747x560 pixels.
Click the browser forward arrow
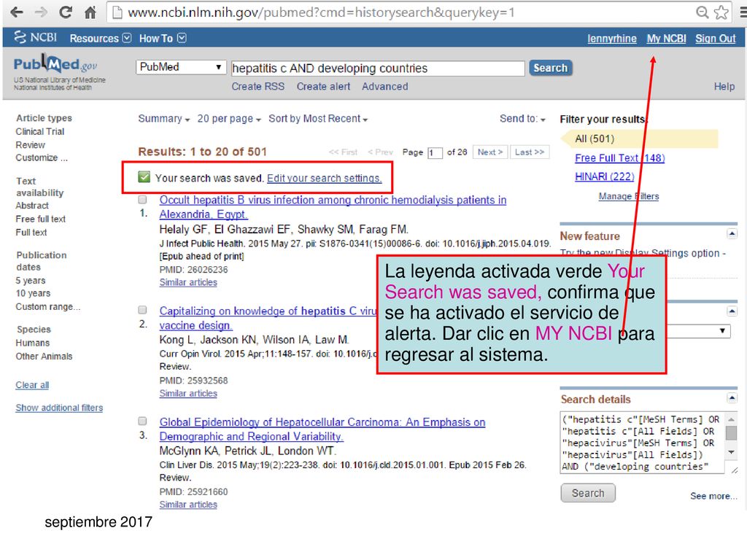42,12
